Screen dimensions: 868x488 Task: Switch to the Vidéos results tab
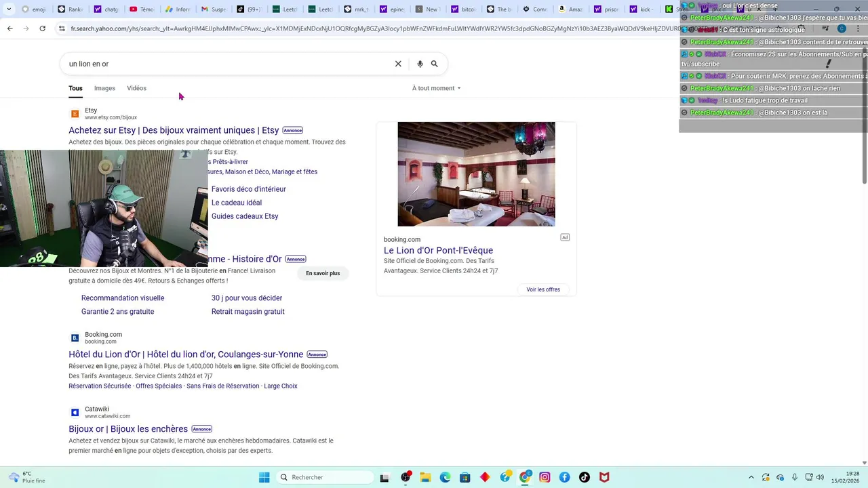136,88
